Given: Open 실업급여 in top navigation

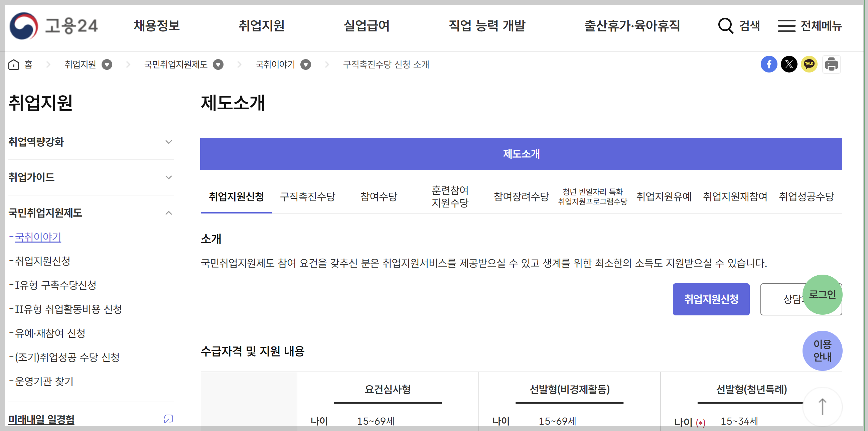Looking at the screenshot, I should [366, 26].
